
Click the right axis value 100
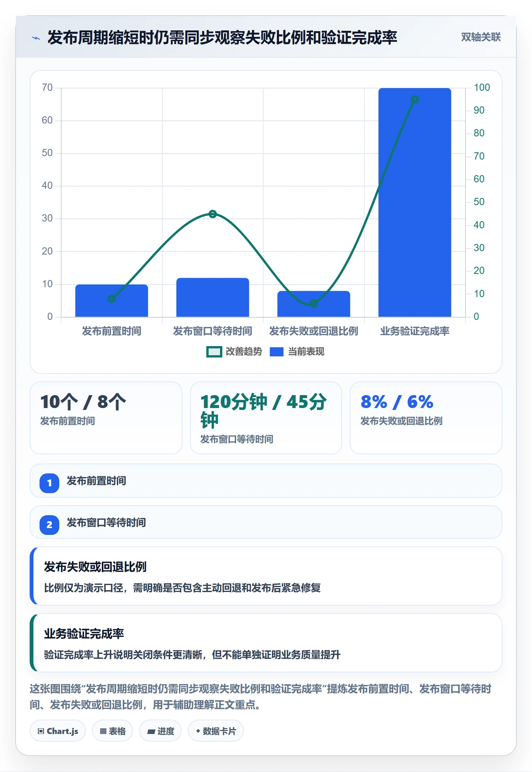(x=482, y=87)
